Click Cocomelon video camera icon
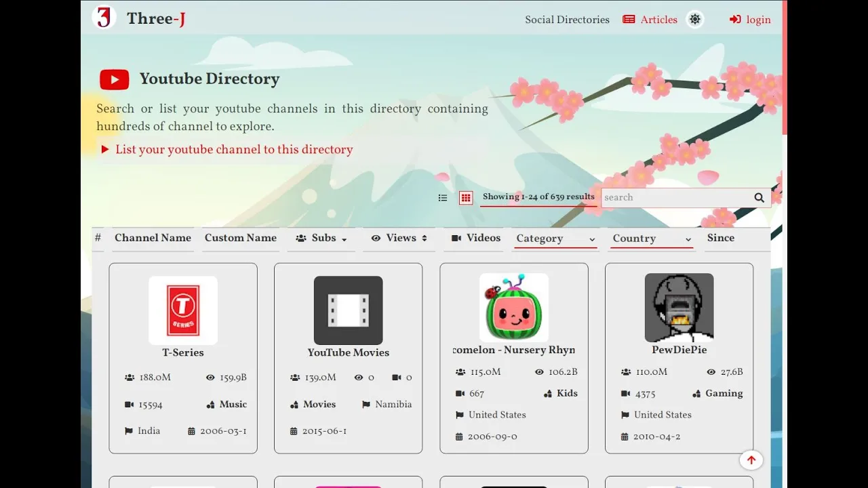Image resolution: width=868 pixels, height=488 pixels. point(460,394)
